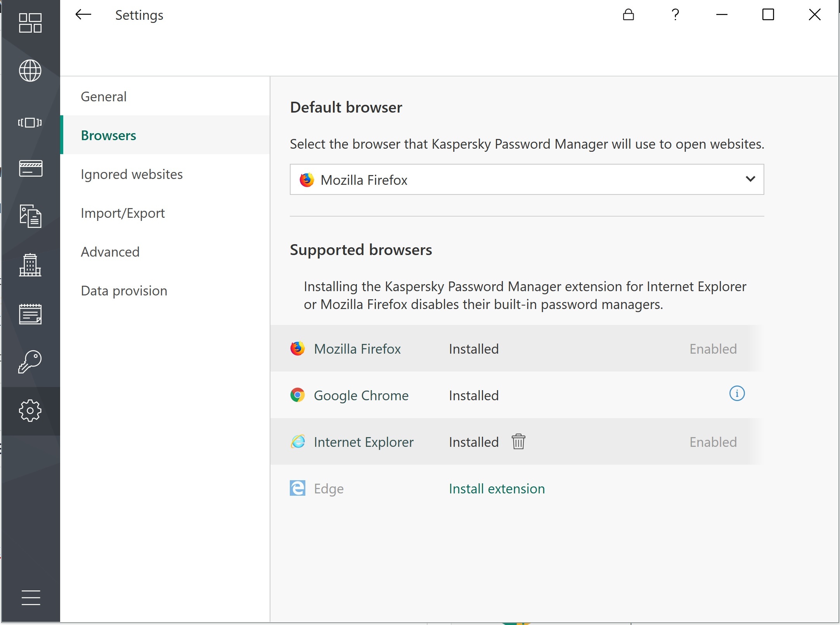Image resolution: width=840 pixels, height=625 pixels.
Task: Open the Mozilla Firefox default browser combo box
Action: pos(527,179)
